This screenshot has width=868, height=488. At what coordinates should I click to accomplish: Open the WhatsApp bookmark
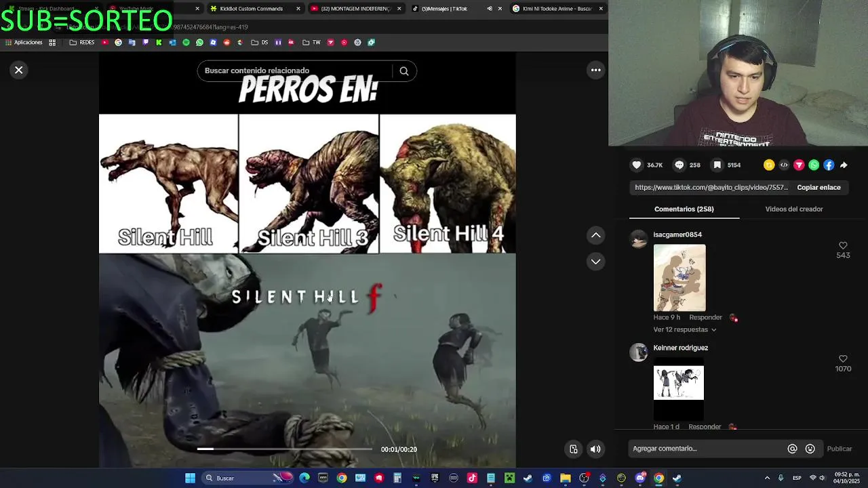pos(199,42)
